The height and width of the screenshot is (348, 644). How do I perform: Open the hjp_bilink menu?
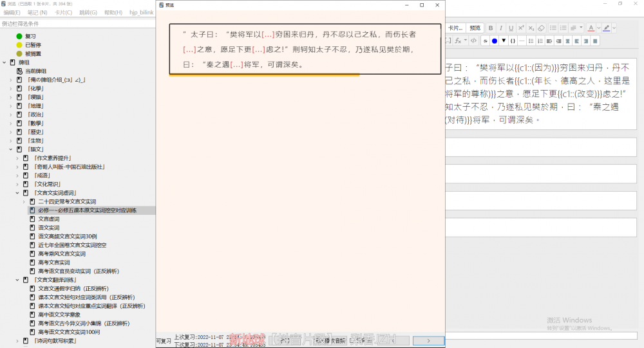point(141,12)
